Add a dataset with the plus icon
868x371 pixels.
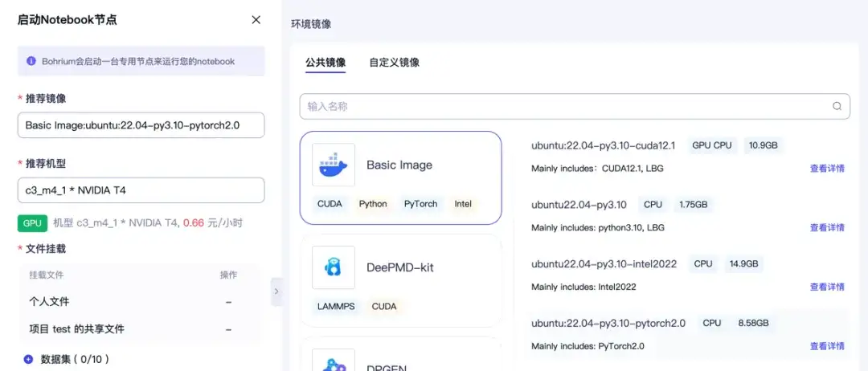click(28, 360)
